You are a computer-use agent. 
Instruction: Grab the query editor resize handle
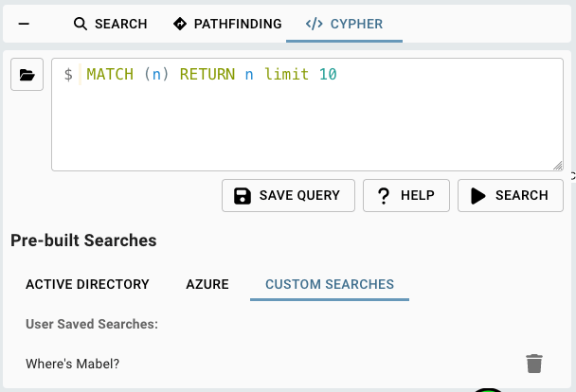[558, 166]
